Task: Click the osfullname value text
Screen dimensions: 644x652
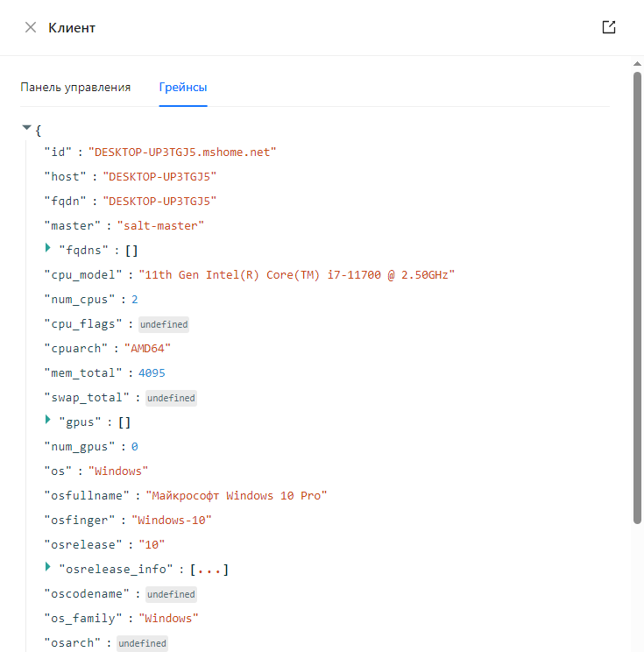Action: 237,495
